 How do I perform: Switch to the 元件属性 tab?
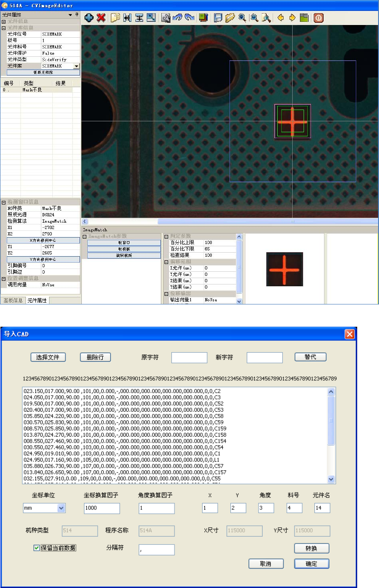[x=37, y=300]
